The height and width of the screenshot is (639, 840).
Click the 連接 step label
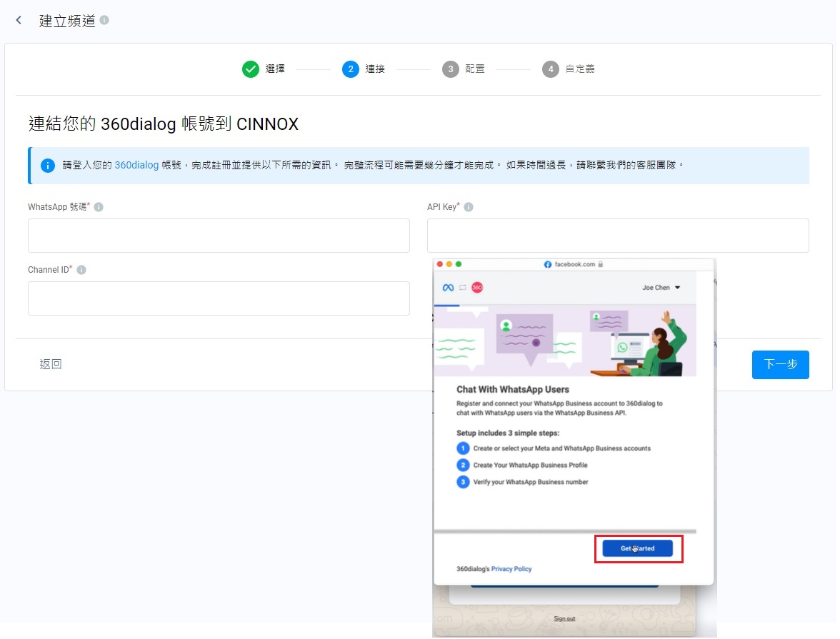[375, 69]
